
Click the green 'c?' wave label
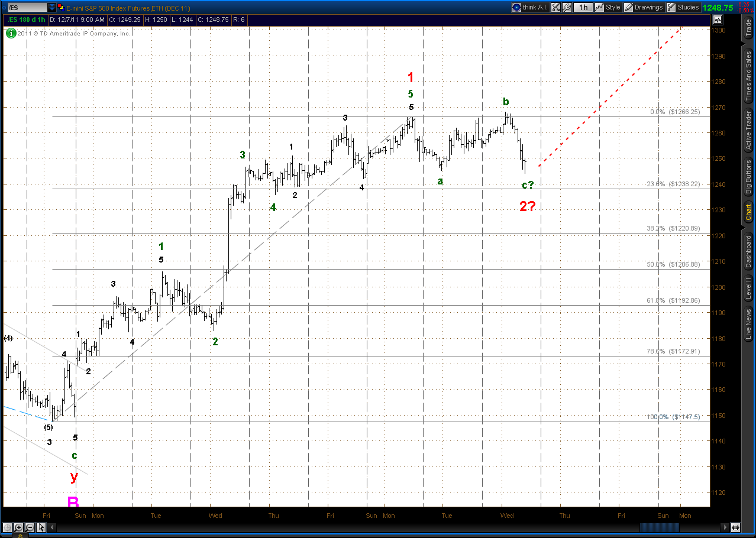[528, 185]
